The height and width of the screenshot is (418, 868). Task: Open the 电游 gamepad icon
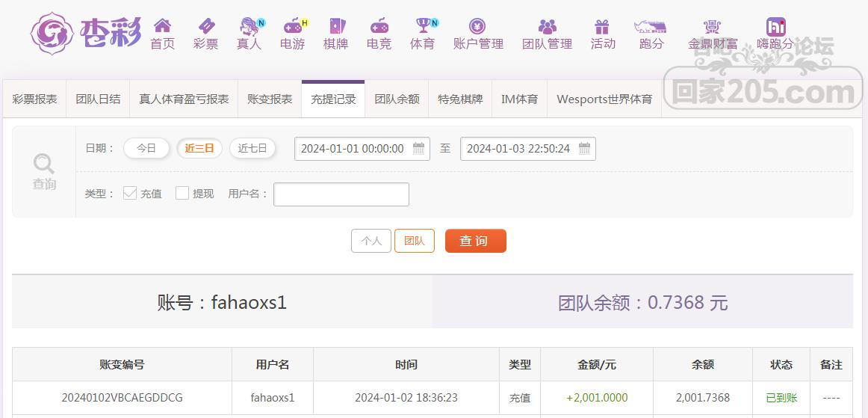click(293, 25)
